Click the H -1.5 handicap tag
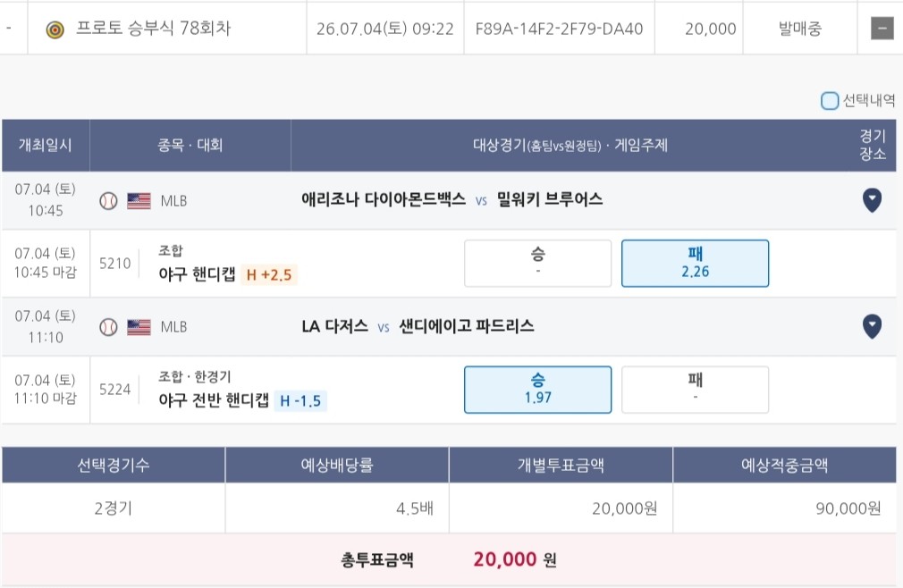This screenshot has height=588, width=903. click(x=300, y=400)
